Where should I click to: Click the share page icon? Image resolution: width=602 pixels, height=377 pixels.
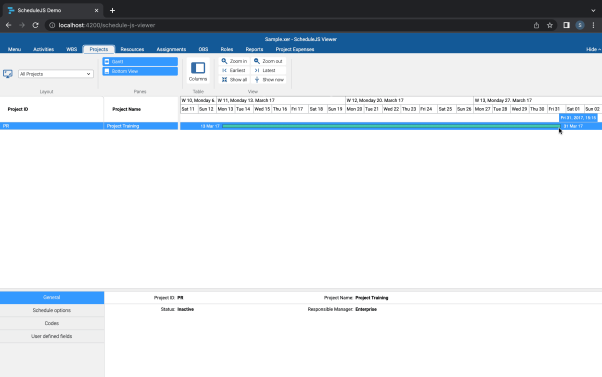[x=536, y=25]
